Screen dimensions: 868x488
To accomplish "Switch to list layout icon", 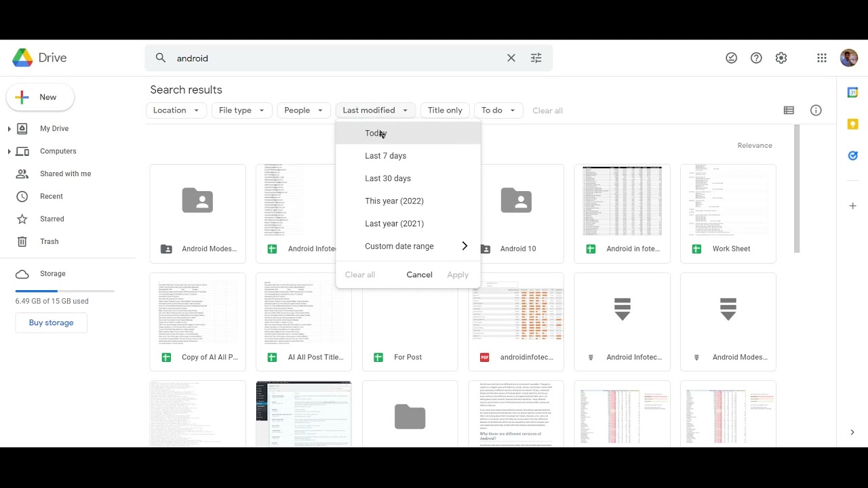I will [789, 110].
